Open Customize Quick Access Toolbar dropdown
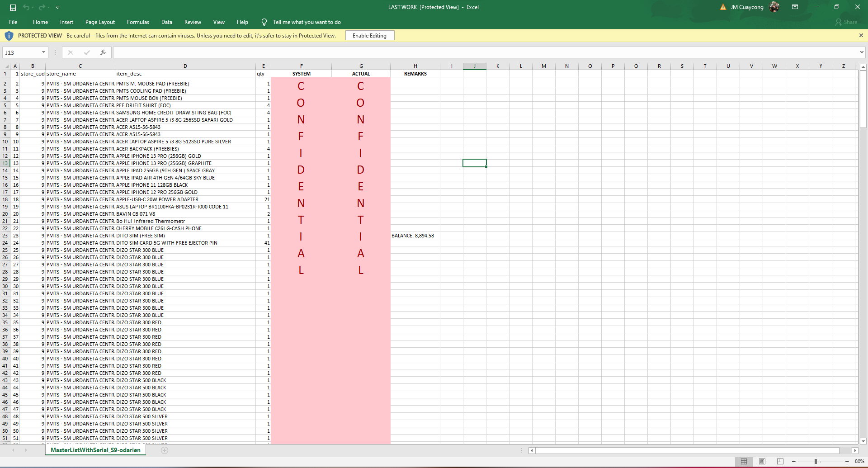The height and width of the screenshot is (468, 868). (x=58, y=7)
